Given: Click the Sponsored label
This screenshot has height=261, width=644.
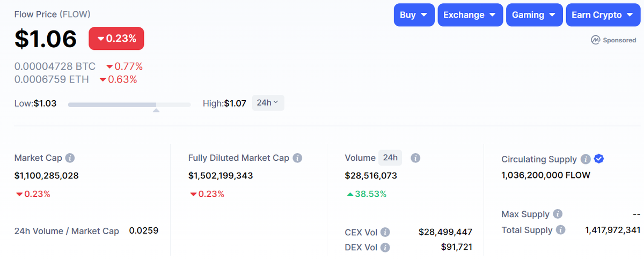Looking at the screenshot, I should 613,40.
